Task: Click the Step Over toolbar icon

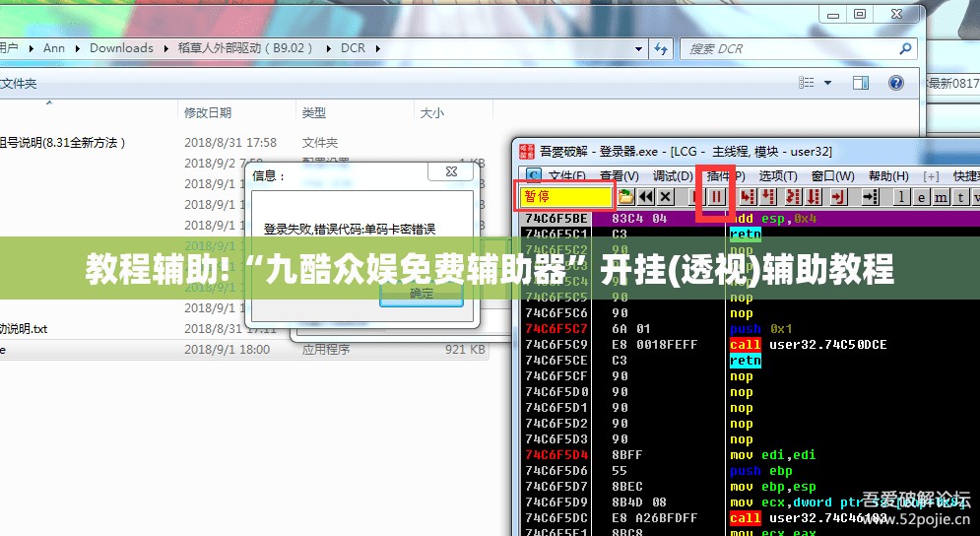Action: 769,197
